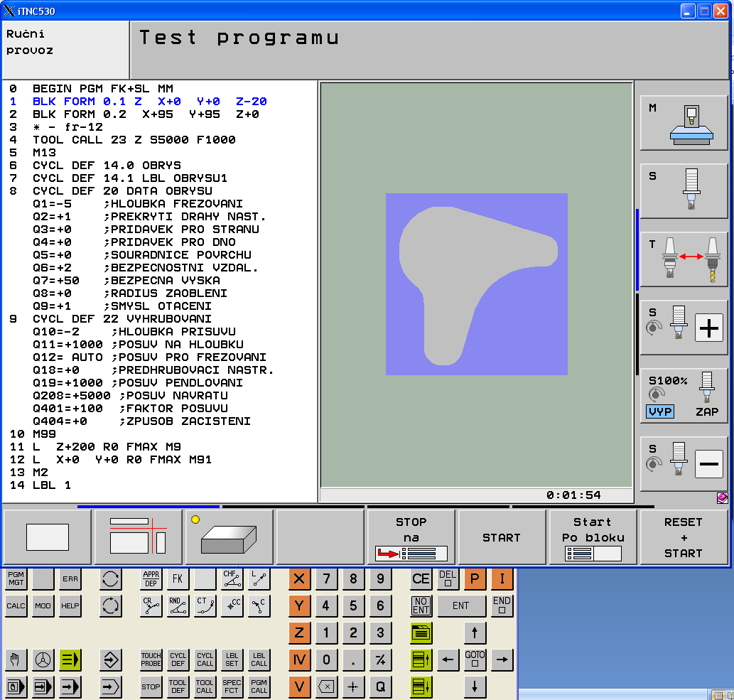Click the actual position capture crosshair key
This screenshot has height=700, width=734.
353,687
